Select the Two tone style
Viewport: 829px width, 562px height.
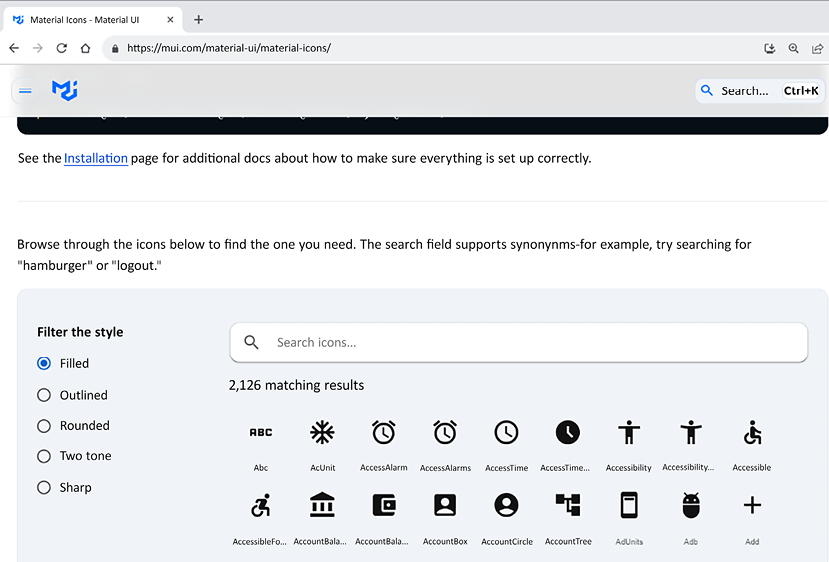tap(44, 456)
